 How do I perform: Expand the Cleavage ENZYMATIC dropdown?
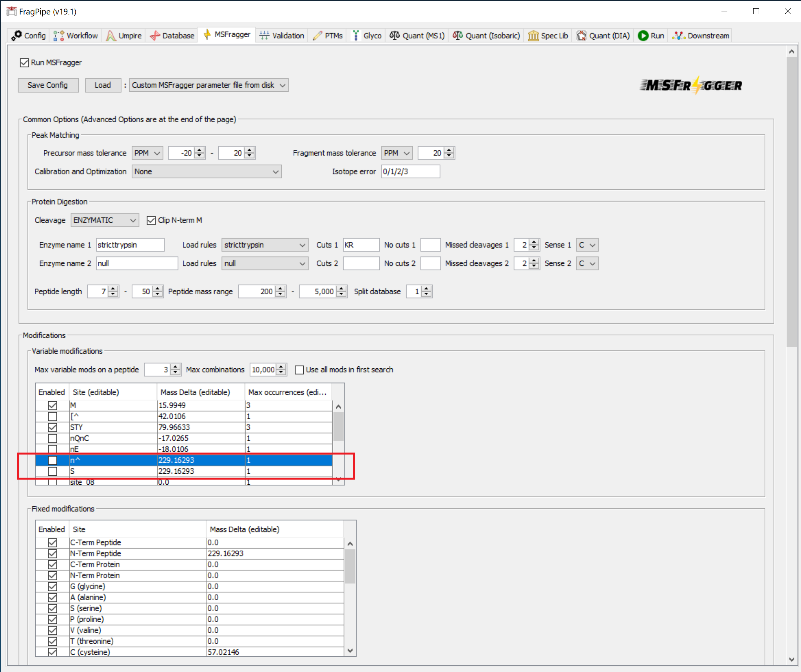pyautogui.click(x=105, y=220)
